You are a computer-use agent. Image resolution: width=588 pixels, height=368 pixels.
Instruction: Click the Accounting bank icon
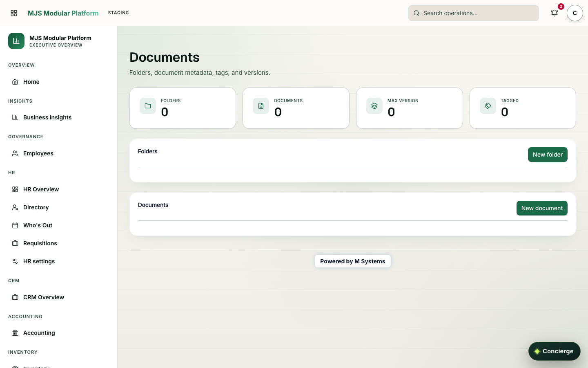tap(15, 333)
